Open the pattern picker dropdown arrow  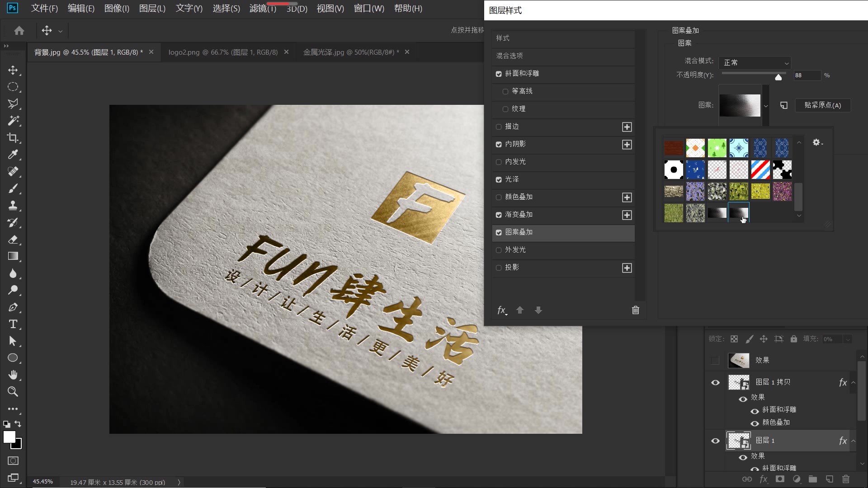pyautogui.click(x=766, y=105)
